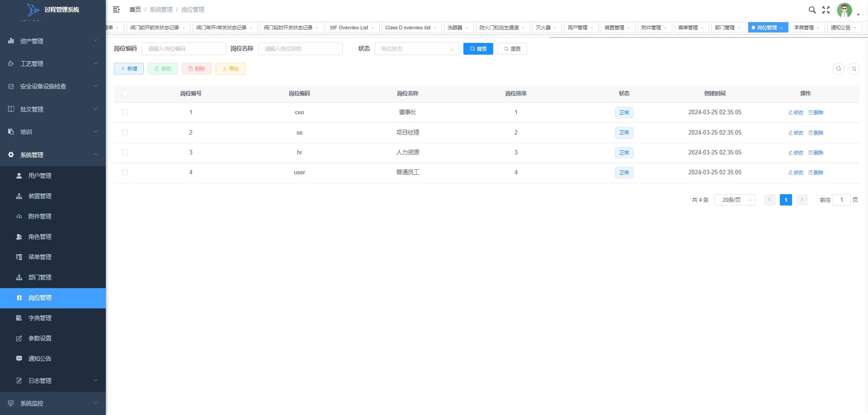This screenshot has height=415, width=868.
Task: Click the 首页 breadcrumb link
Action: pyautogui.click(x=135, y=9)
